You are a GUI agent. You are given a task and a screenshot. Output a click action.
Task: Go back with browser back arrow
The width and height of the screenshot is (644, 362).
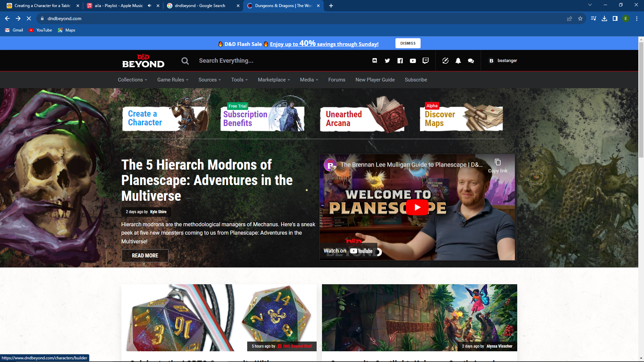click(x=7, y=18)
